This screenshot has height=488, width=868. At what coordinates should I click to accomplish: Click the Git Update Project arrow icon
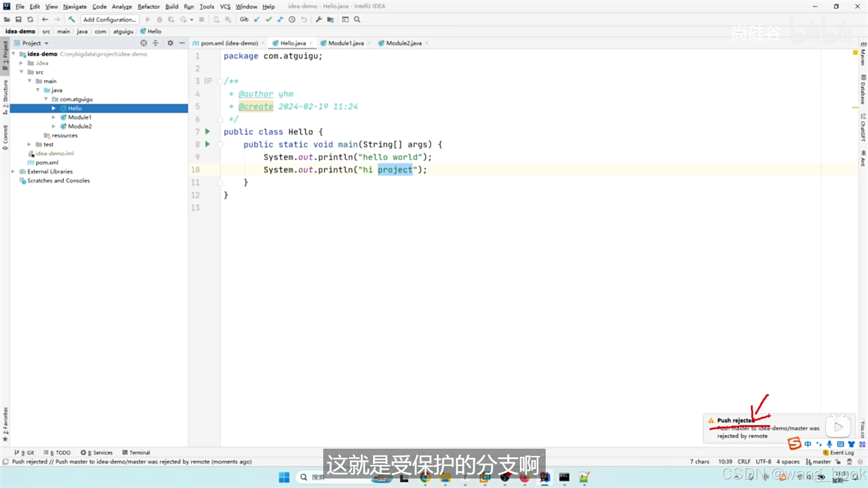coord(257,19)
